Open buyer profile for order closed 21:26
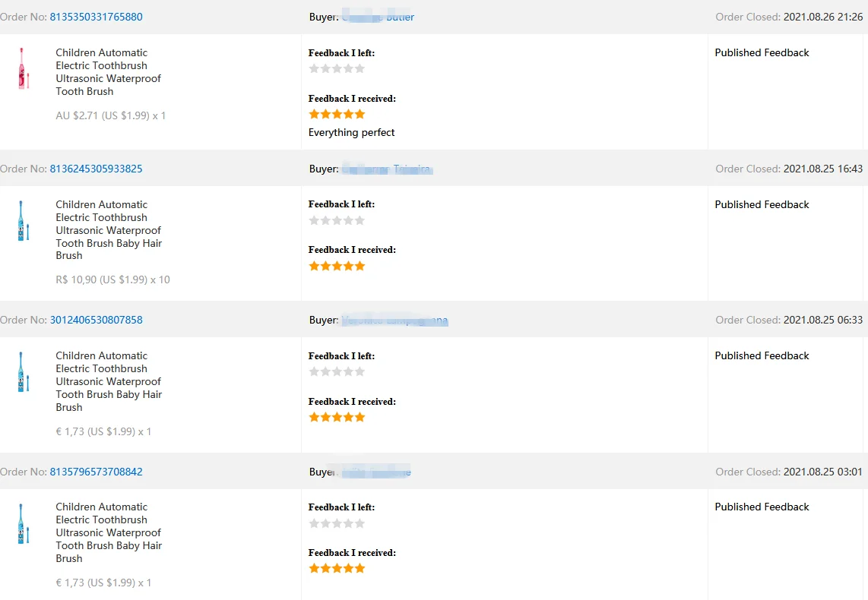This screenshot has width=868, height=600. pyautogui.click(x=378, y=17)
